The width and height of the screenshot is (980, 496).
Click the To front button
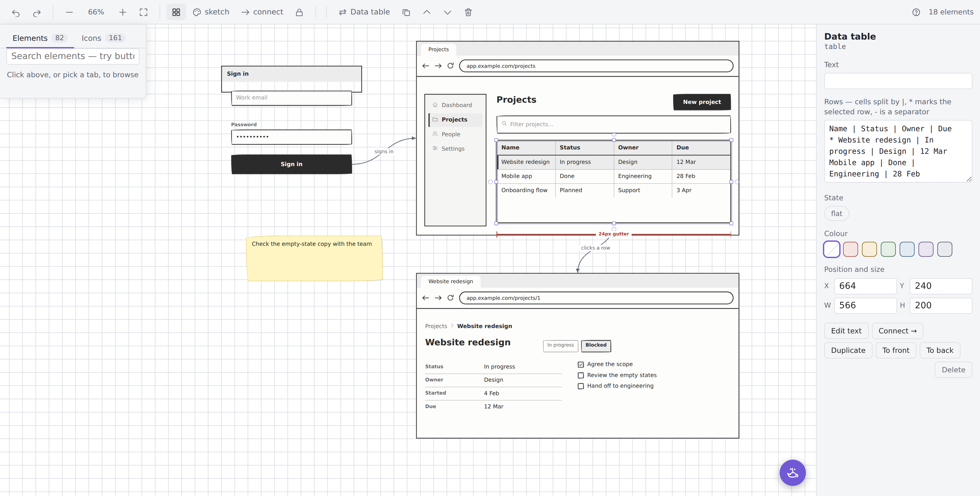pos(896,350)
